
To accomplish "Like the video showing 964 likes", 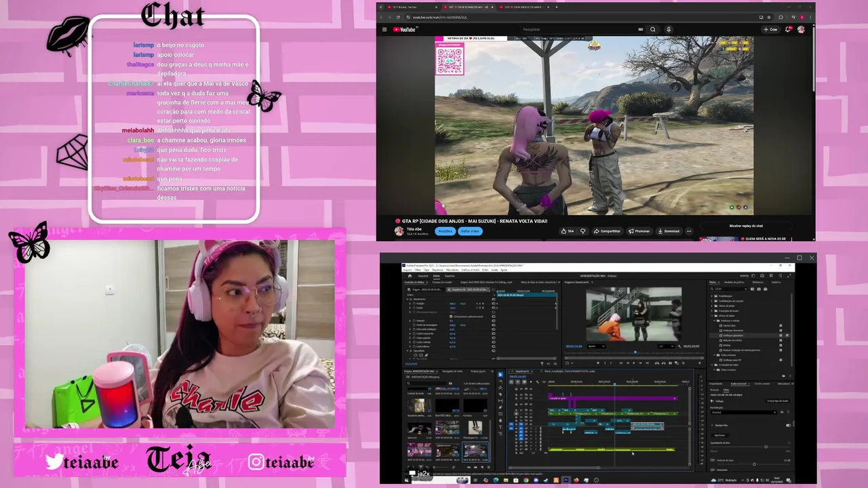I will click(568, 231).
